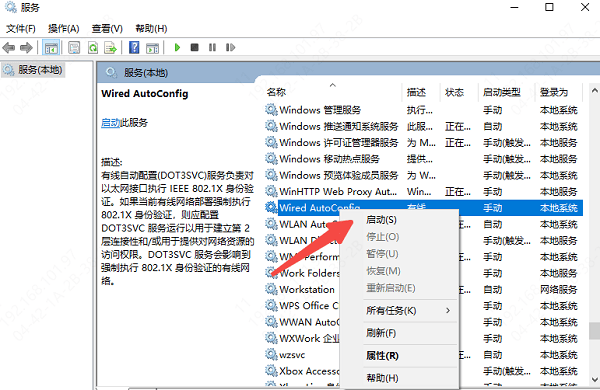Pause the service with the toolbar pause button
The image size is (600, 390).
[x=212, y=47]
